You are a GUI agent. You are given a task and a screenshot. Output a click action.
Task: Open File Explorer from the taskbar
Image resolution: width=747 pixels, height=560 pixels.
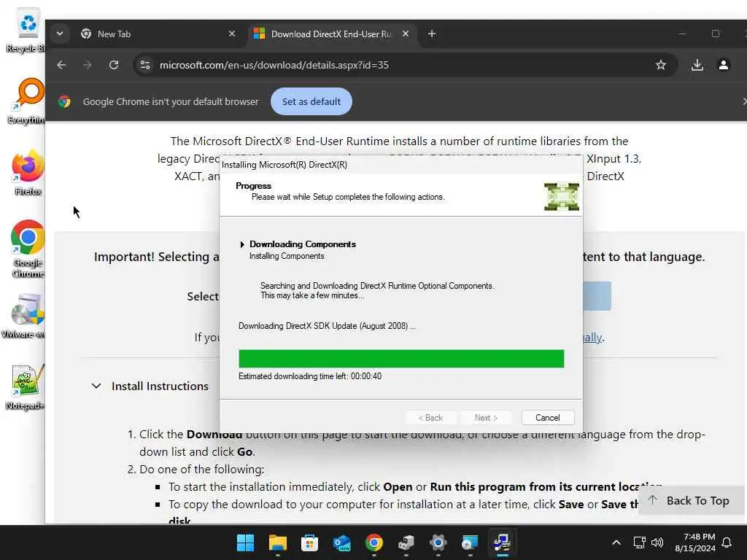278,542
